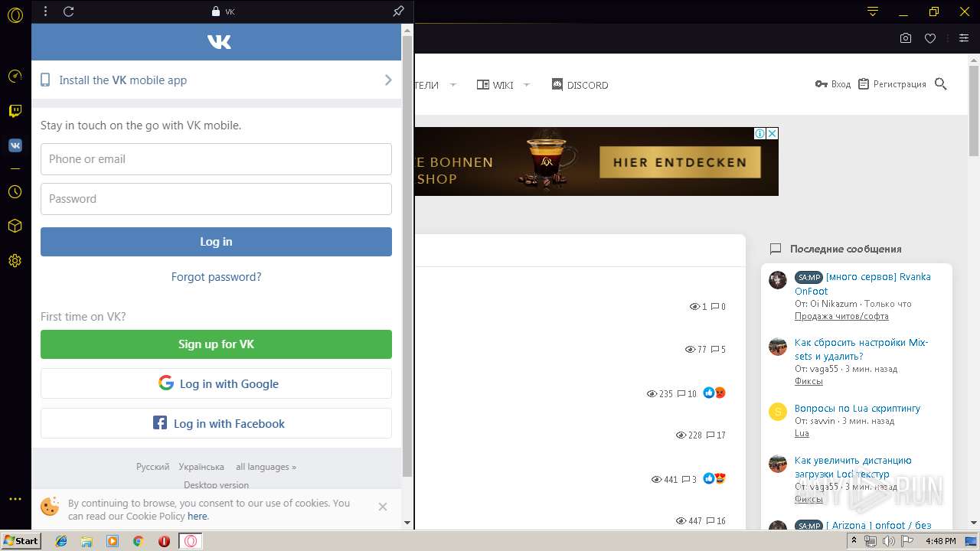Click the taskbar clock showing 4:48 PM
This screenshot has height=551, width=980.
tap(940, 541)
